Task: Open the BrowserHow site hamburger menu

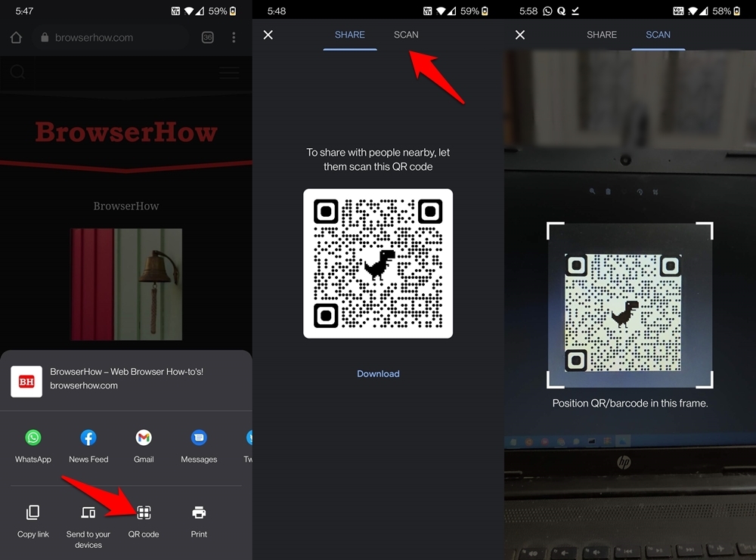Action: (229, 73)
